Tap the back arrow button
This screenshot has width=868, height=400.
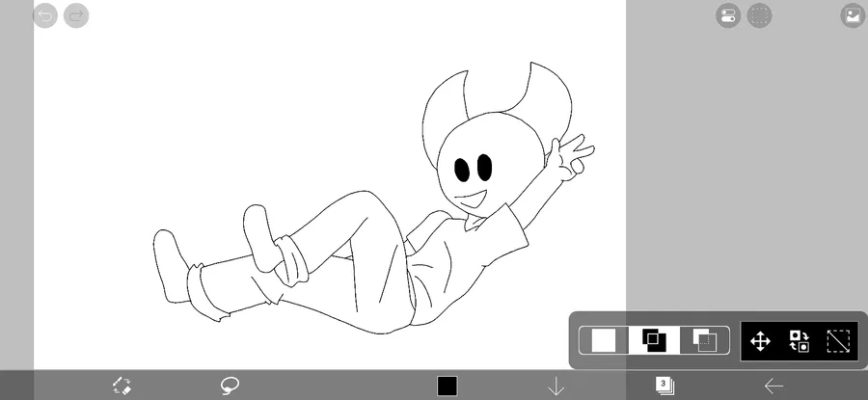click(773, 387)
